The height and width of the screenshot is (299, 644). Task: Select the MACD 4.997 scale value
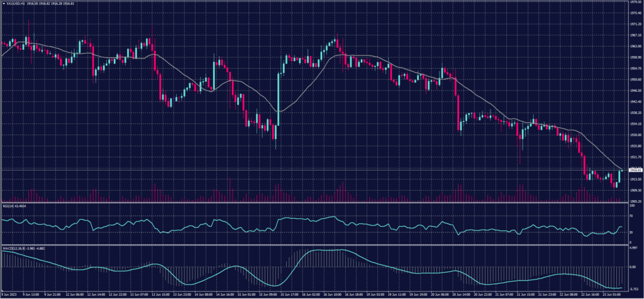click(x=633, y=248)
